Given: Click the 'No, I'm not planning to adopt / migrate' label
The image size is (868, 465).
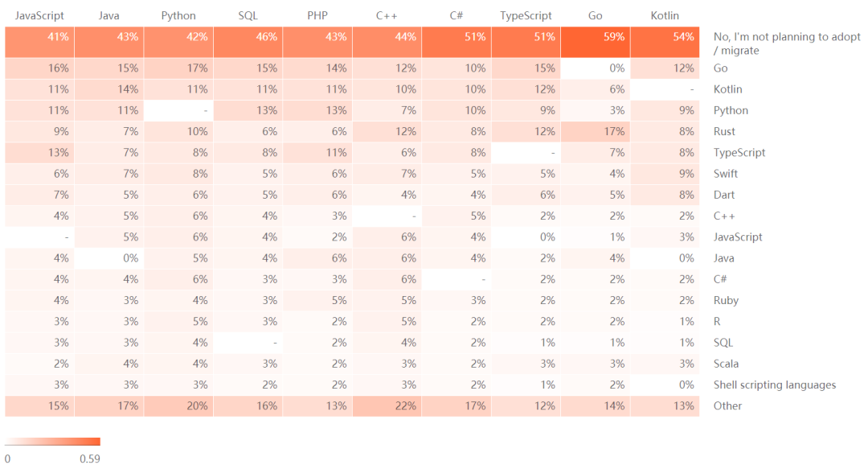Looking at the screenshot, I should click(787, 43).
